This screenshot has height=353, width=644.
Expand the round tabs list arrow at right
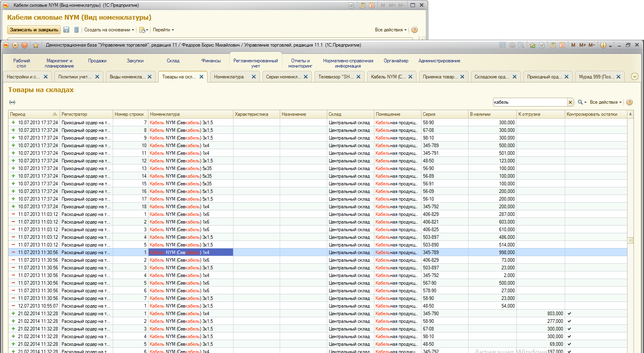[x=635, y=76]
